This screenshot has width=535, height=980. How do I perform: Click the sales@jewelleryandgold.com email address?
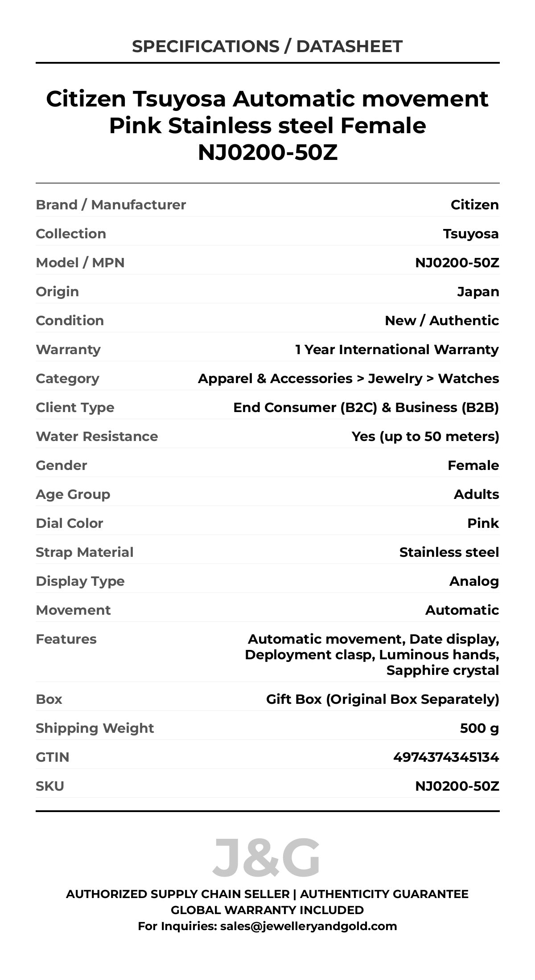coord(308,926)
